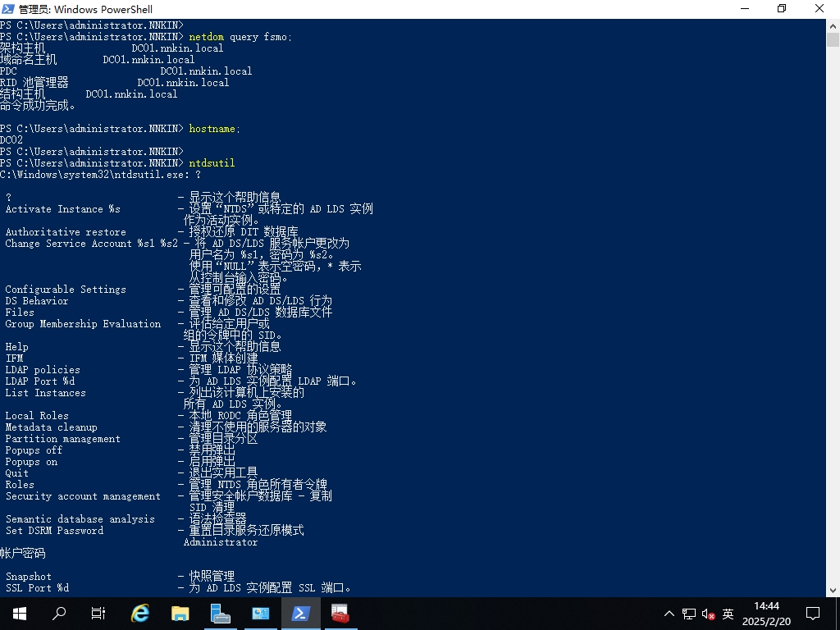840x630 pixels.
Task: Open the Action Center notifications panel
Action: [813, 613]
